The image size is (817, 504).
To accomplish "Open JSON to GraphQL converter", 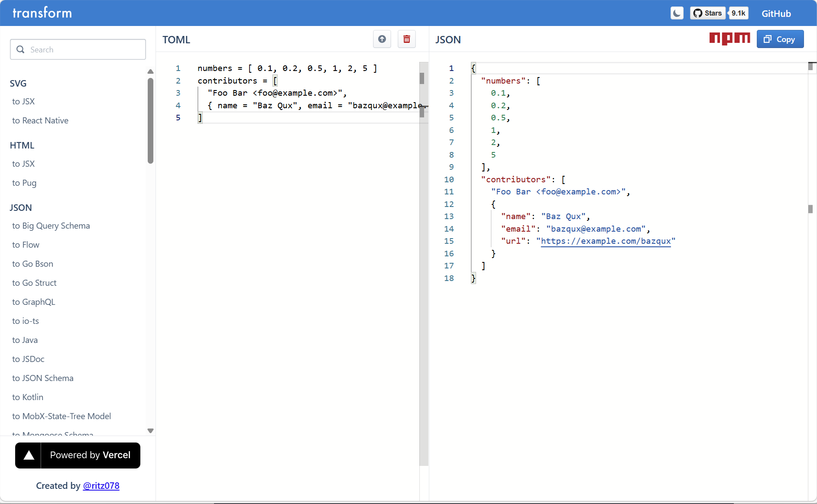I will (x=34, y=302).
